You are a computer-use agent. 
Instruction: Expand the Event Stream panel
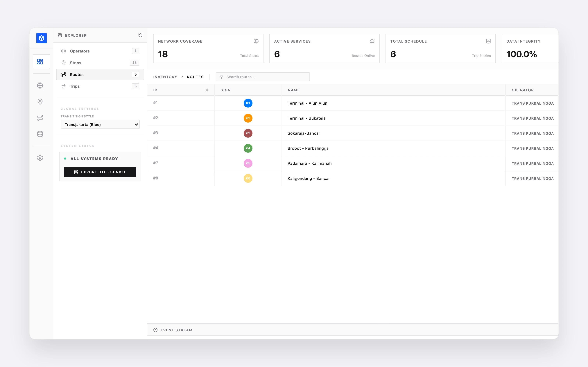(x=176, y=330)
